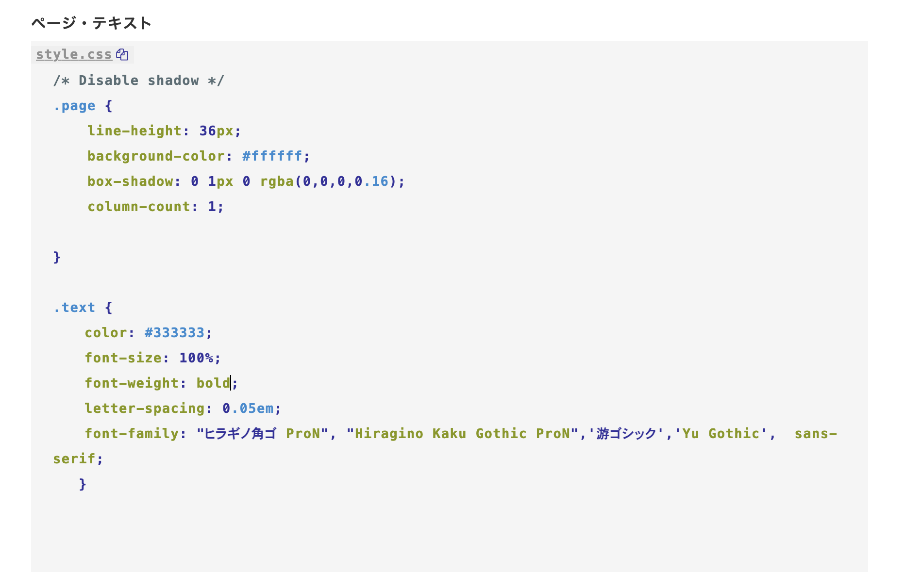
Task: Place cursor on the Disable shadow comment
Action: click(x=138, y=81)
